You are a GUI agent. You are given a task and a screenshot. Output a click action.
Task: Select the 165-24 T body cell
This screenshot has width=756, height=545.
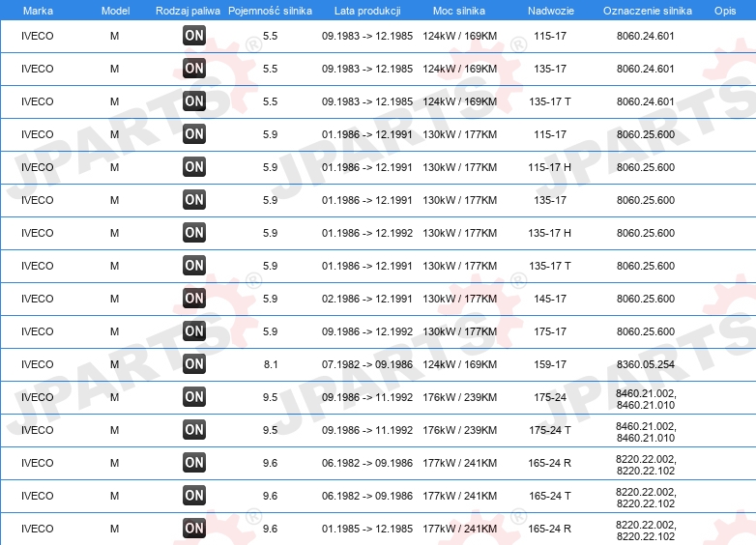[550, 496]
